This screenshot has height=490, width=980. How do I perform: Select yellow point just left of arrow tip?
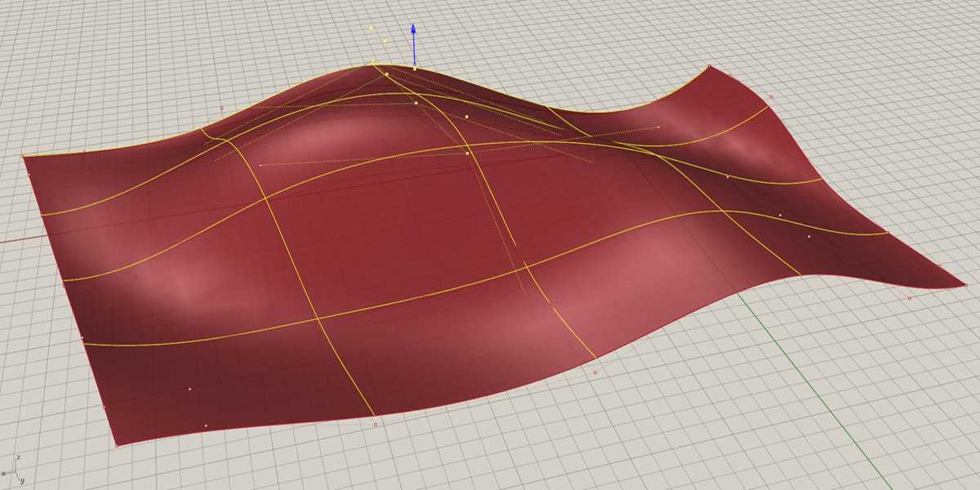point(385,40)
